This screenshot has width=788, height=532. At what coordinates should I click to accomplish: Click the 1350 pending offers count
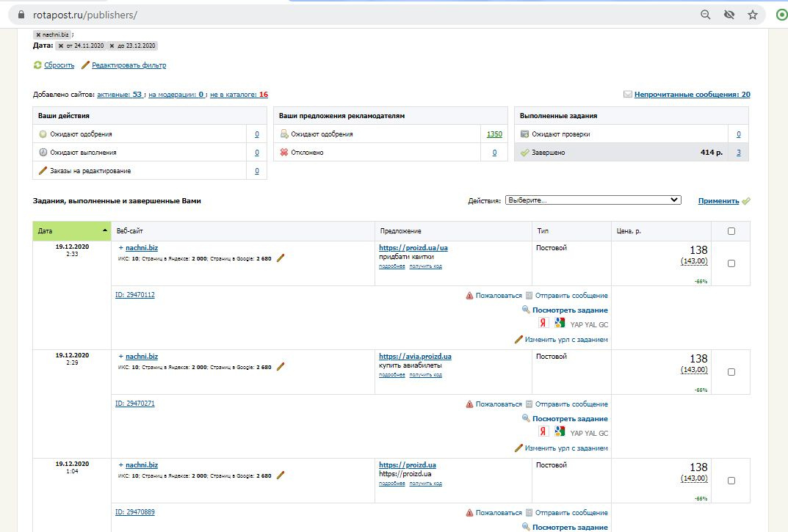494,134
